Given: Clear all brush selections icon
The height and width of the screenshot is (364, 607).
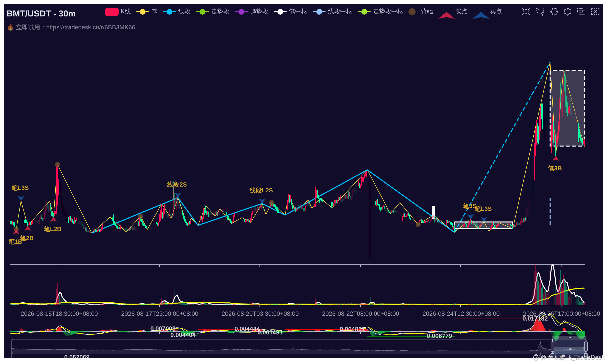Looking at the screenshot, I should tap(595, 12).
